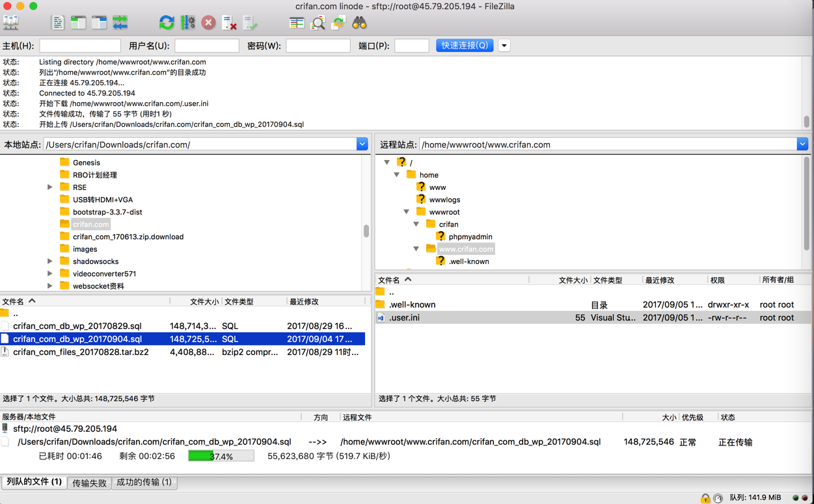Image resolution: width=814 pixels, height=504 pixels.
Task: Sort remote files by 最近修改 column
Action: [x=674, y=280]
